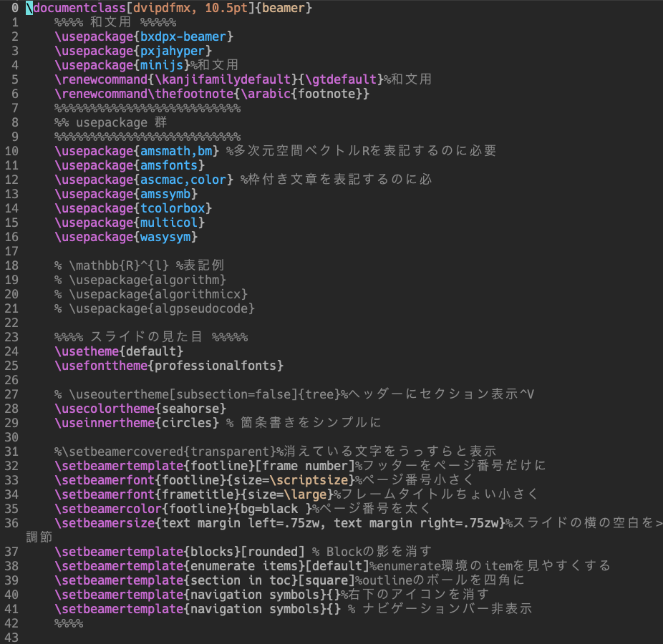This screenshot has width=663, height=644.
Task: Click the 'スライドの見た目' comment line
Action: click(151, 337)
